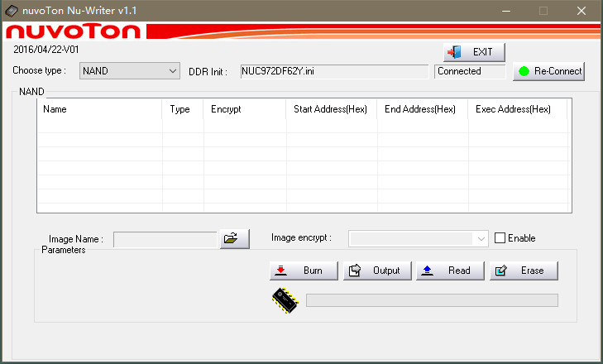The height and width of the screenshot is (364, 603).
Task: Click the Name column header
Action: [99, 109]
